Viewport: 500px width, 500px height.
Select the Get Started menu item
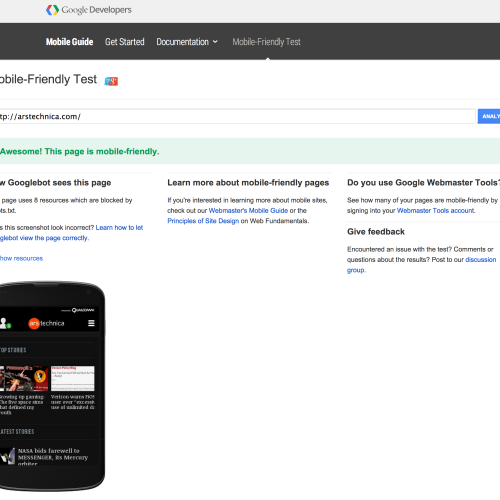(x=125, y=42)
